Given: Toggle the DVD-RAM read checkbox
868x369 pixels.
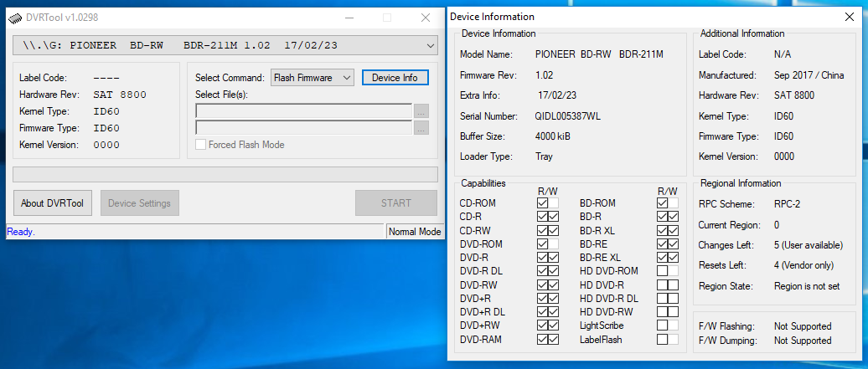Looking at the screenshot, I should (542, 339).
